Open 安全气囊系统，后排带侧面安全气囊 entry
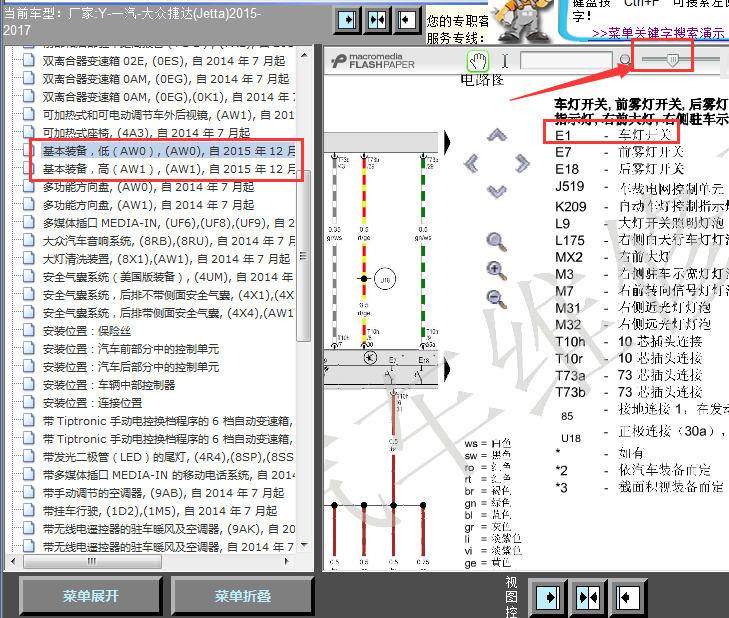Screen dimensions: 729x618 point(168,313)
